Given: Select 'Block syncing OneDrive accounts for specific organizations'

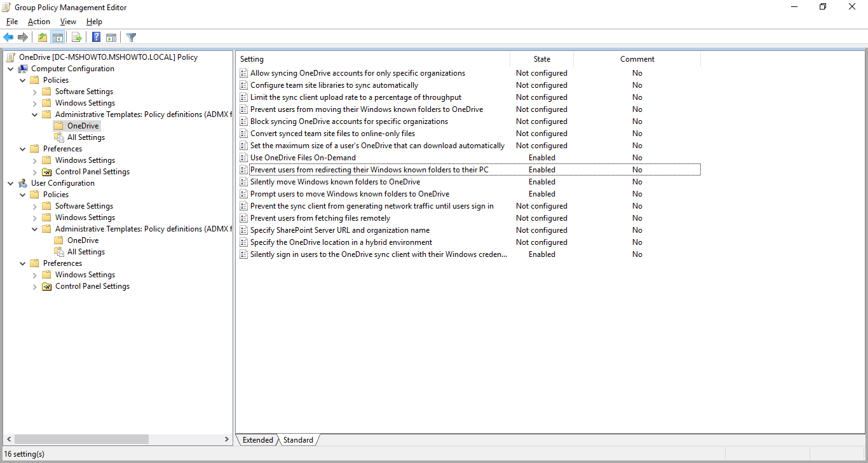Looking at the screenshot, I should [x=349, y=121].
